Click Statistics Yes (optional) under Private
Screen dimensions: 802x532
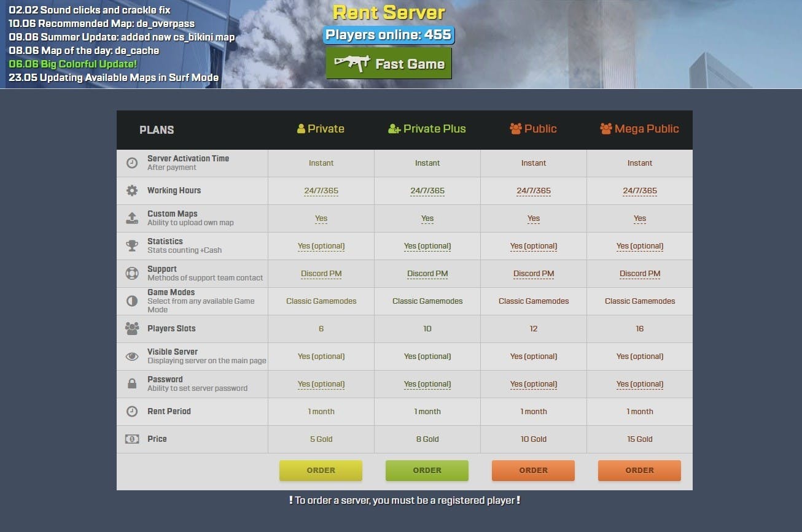[x=321, y=246]
